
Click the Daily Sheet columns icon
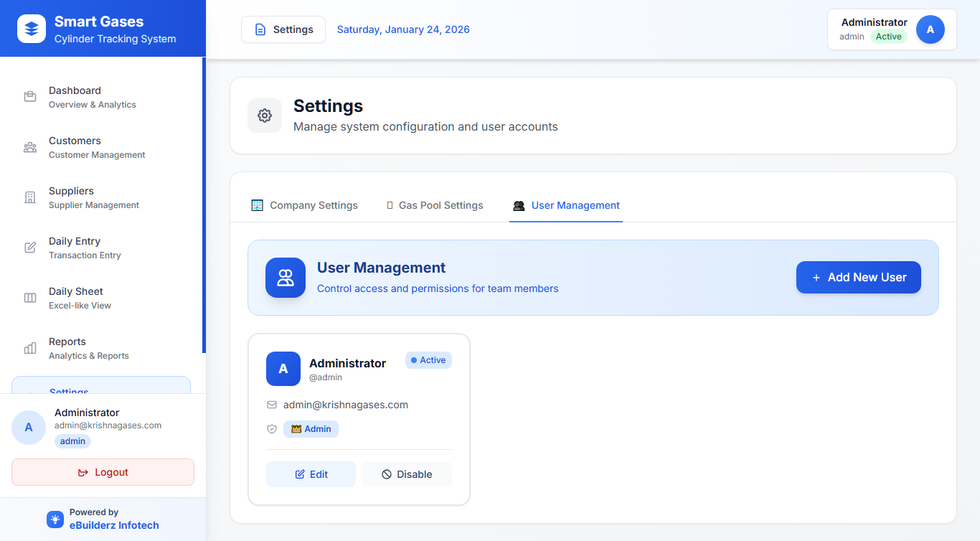point(30,298)
